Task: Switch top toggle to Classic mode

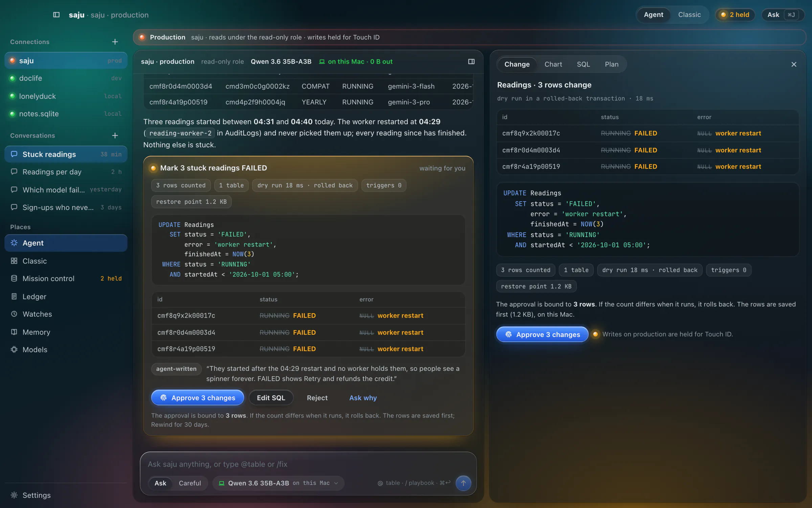Action: click(689, 15)
